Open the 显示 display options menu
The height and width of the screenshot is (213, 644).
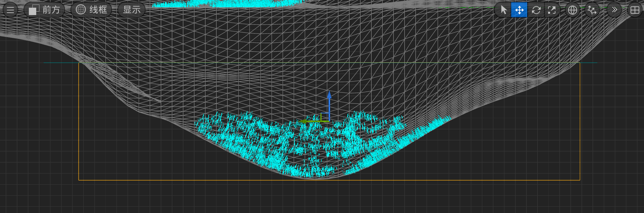tap(131, 10)
